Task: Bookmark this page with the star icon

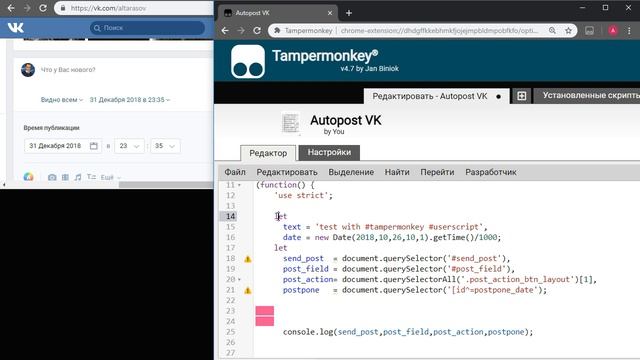Action: pyautogui.click(x=568, y=31)
